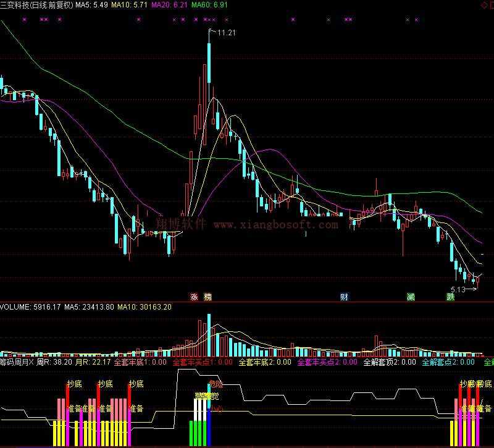
Task: Click the green 减 event marker icon
Action: (411, 297)
